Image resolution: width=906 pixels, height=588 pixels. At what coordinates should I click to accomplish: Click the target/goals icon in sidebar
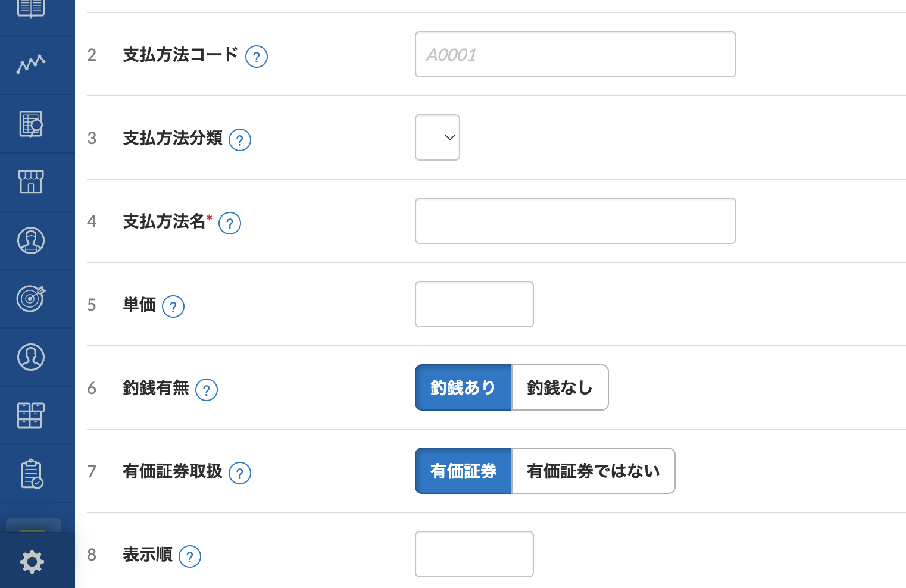31,298
